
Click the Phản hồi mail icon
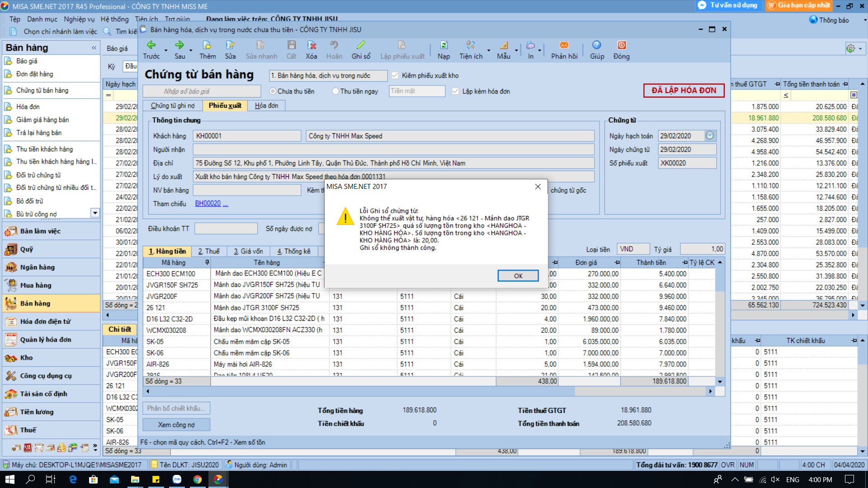(x=564, y=45)
